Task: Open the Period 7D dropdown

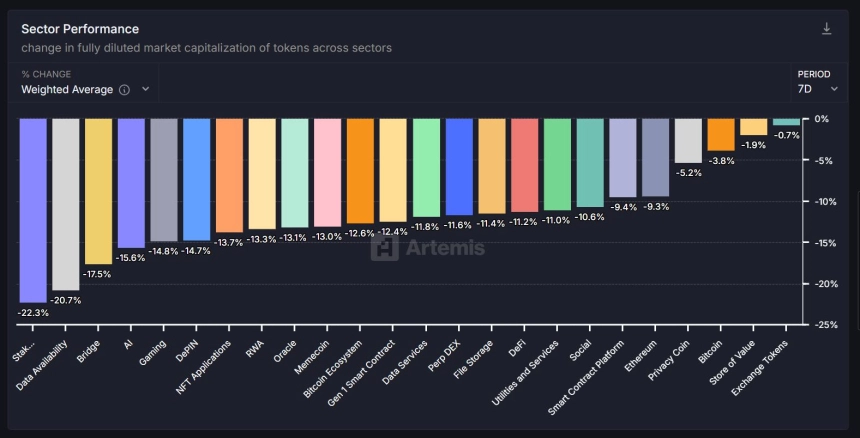Action: click(818, 89)
